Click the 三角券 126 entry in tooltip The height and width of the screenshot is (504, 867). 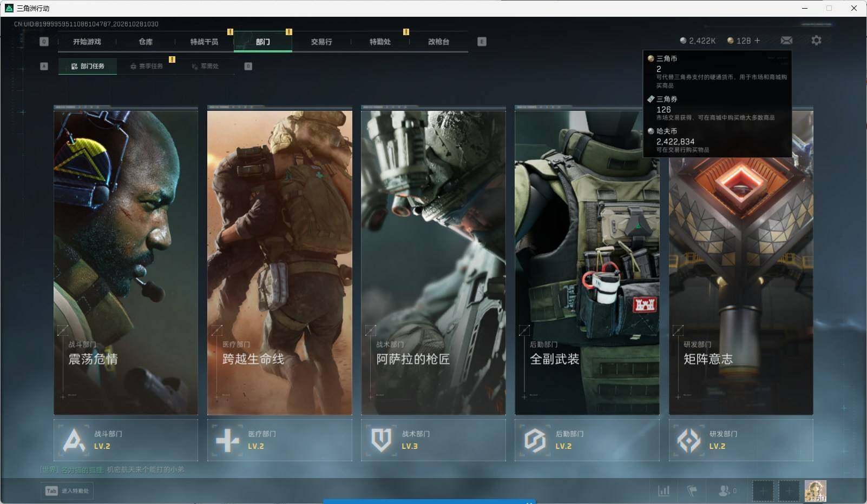(x=717, y=108)
